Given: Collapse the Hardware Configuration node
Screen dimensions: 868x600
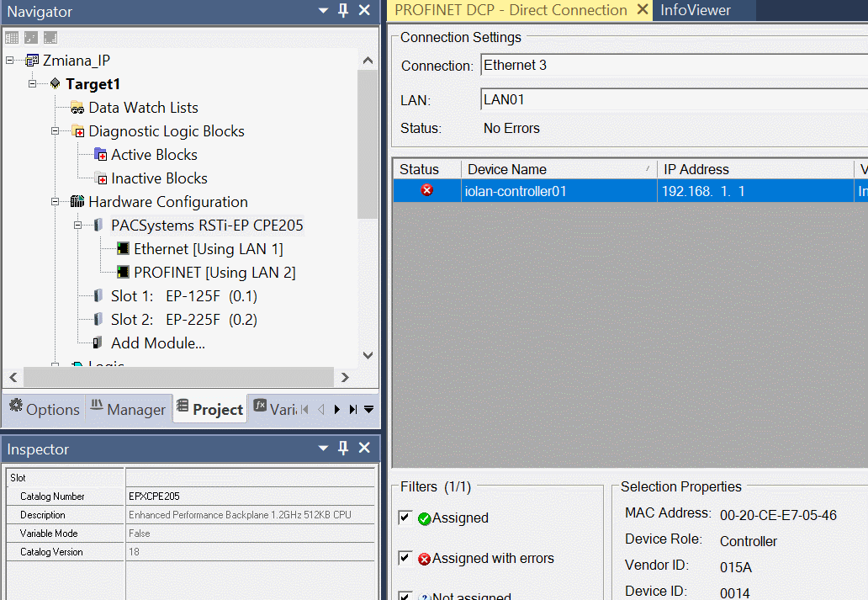Looking at the screenshot, I should tap(55, 202).
